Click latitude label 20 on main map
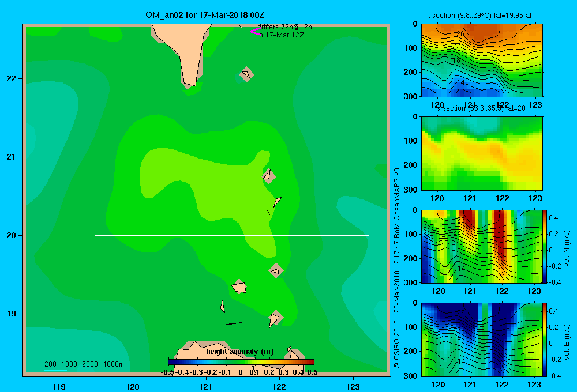The width and height of the screenshot is (577, 392). coord(12,235)
